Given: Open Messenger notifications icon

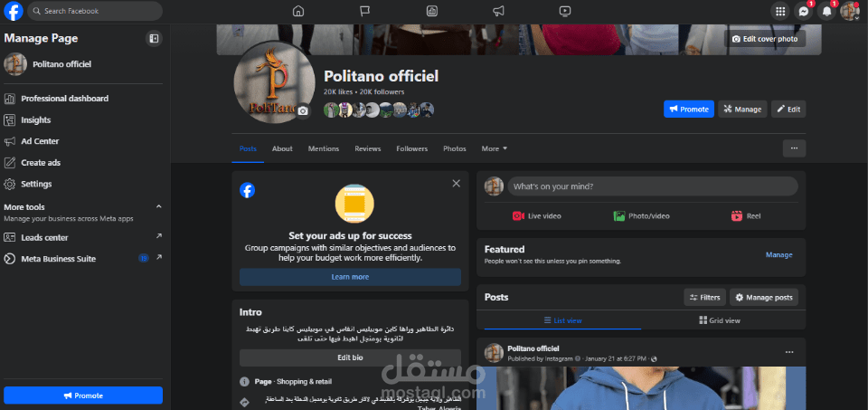Looking at the screenshot, I should tap(804, 11).
